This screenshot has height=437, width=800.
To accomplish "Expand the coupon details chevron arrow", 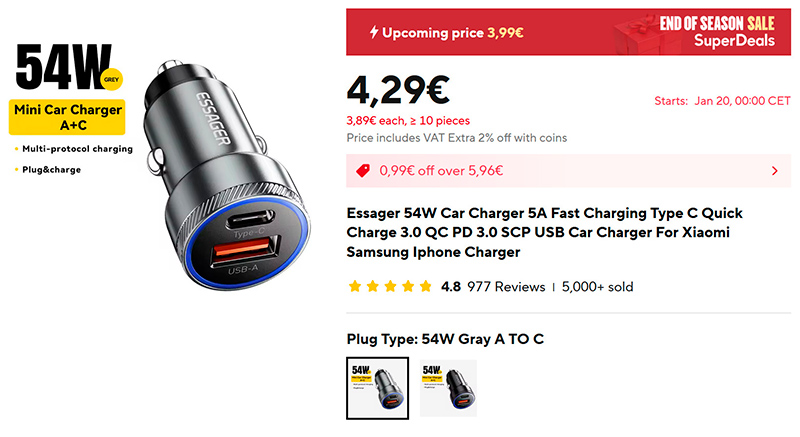I will pos(774,171).
